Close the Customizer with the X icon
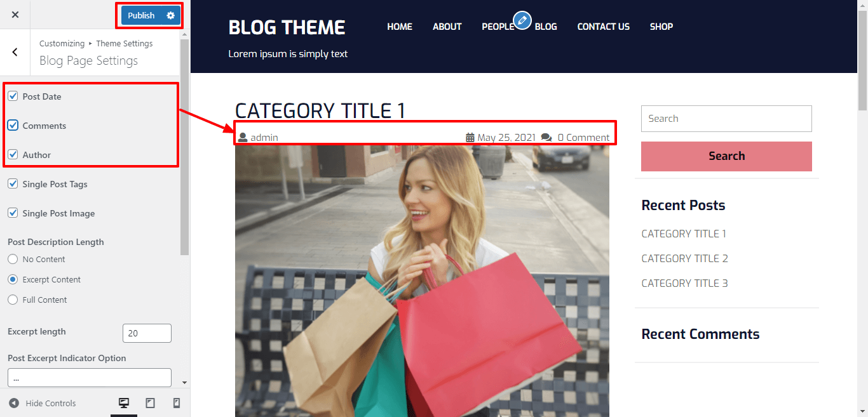868x417 pixels. (15, 15)
